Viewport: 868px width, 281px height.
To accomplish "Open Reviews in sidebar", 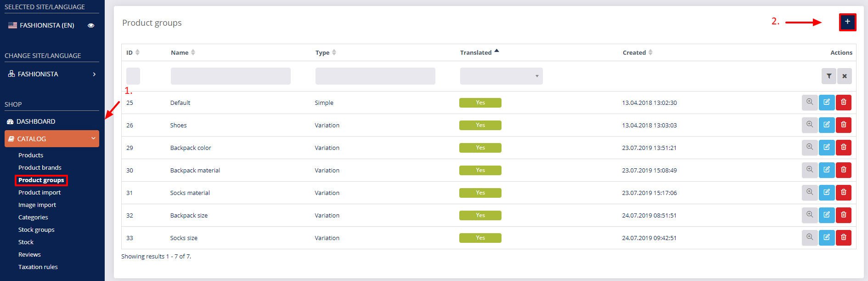I will (x=29, y=254).
